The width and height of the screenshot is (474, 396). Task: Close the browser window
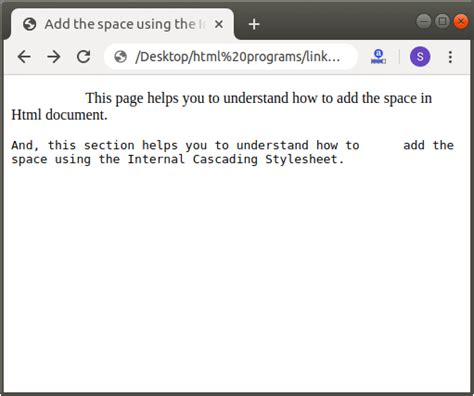click(461, 21)
